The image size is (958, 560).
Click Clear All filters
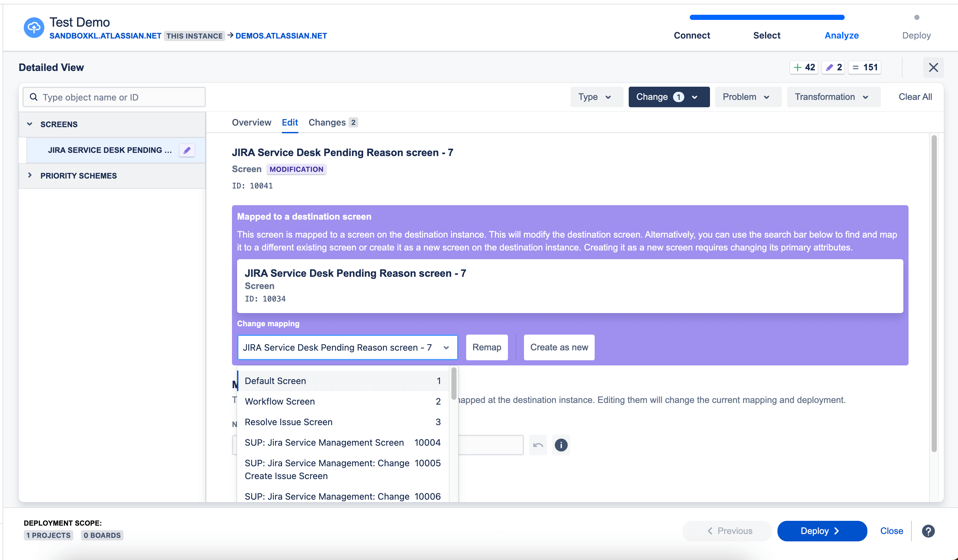[915, 97]
